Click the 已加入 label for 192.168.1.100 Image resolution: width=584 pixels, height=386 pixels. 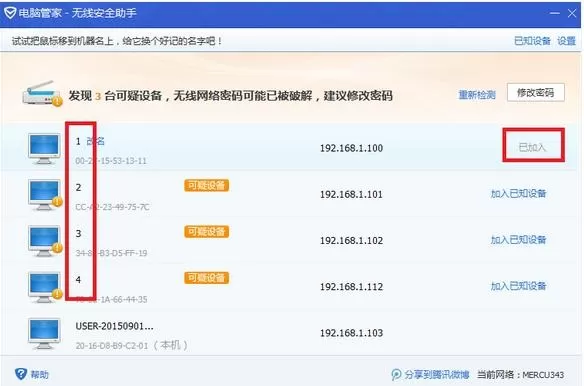click(x=532, y=147)
